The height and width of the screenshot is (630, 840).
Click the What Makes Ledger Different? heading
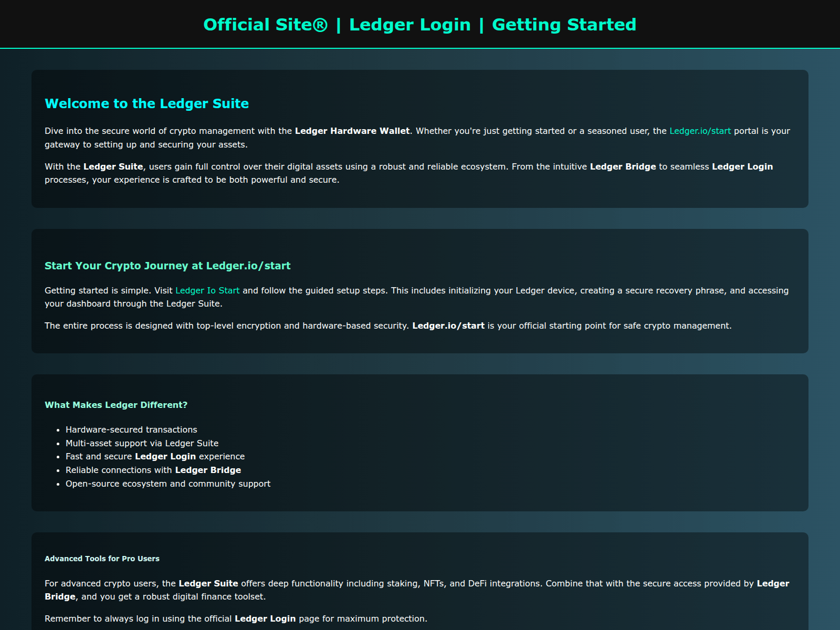click(116, 405)
